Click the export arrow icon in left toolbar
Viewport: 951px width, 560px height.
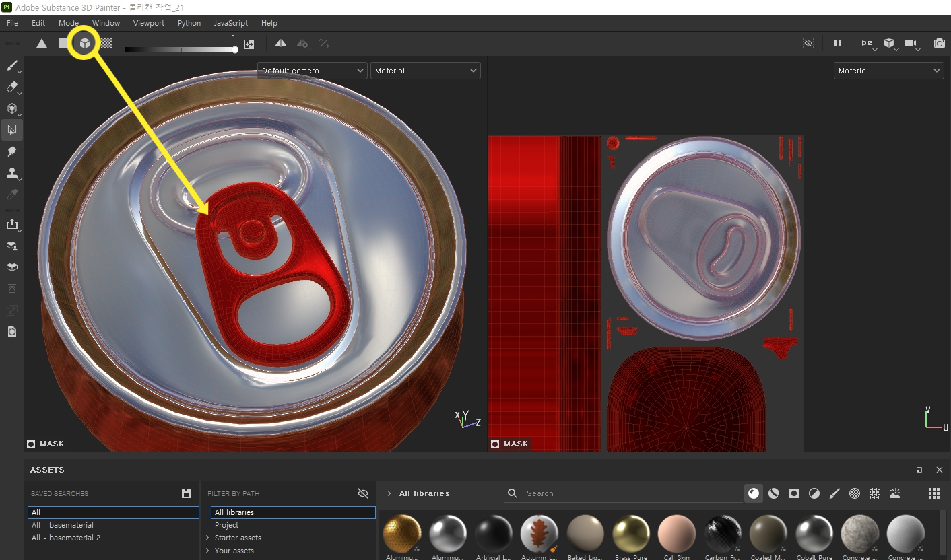click(11, 225)
